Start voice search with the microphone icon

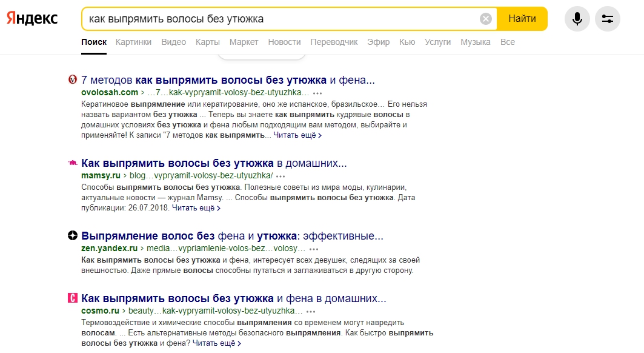(577, 19)
